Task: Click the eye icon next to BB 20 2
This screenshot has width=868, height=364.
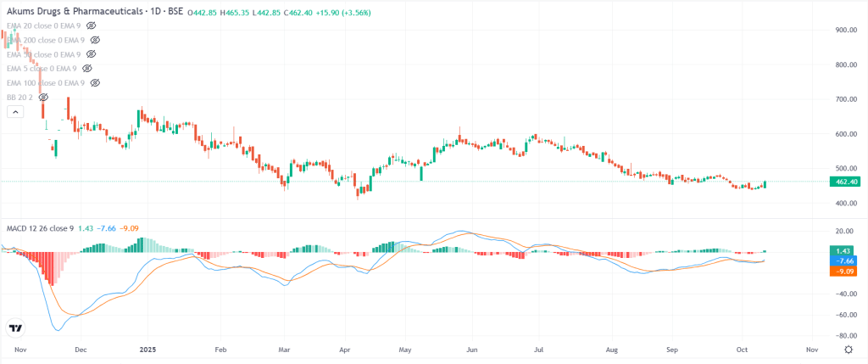Action: [43, 98]
